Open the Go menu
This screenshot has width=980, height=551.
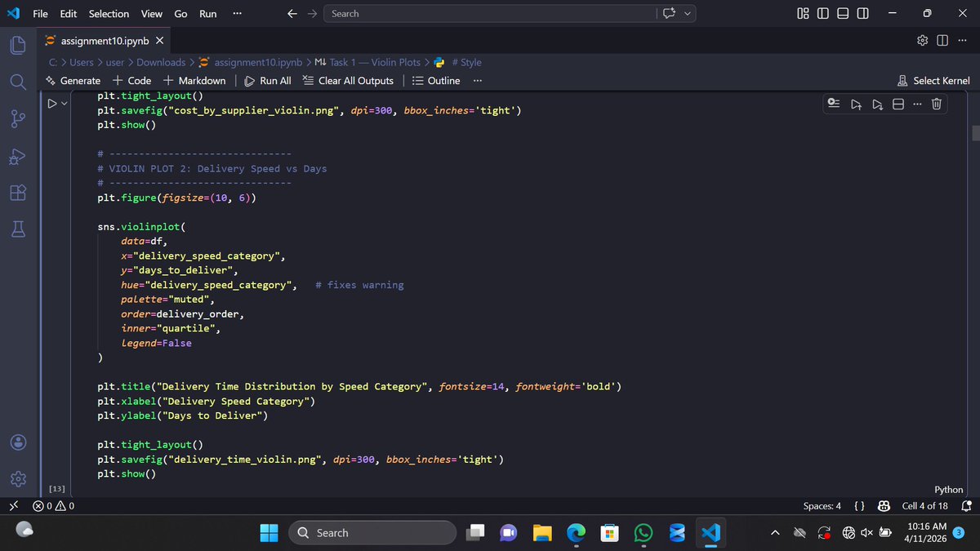(x=180, y=13)
